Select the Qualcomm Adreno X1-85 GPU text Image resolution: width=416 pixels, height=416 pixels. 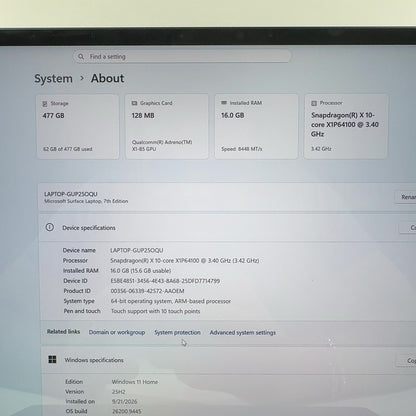coord(162,146)
